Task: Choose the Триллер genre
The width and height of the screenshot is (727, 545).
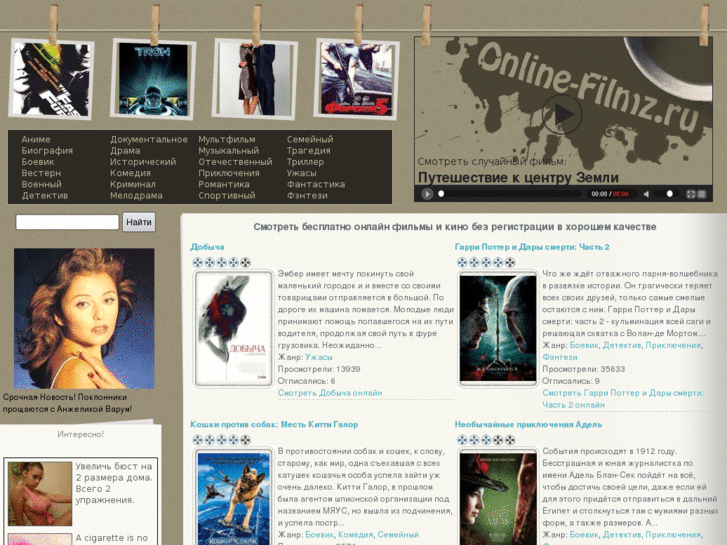Action: click(305, 162)
